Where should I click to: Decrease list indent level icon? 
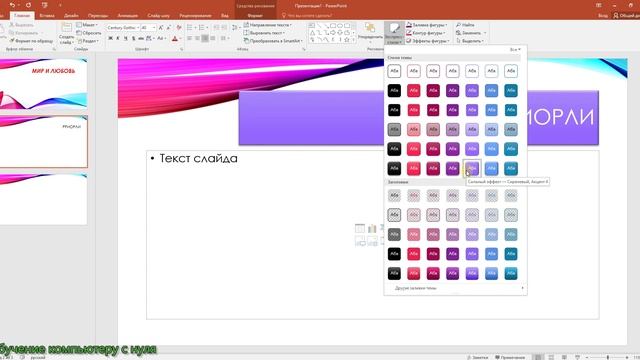click(216, 27)
